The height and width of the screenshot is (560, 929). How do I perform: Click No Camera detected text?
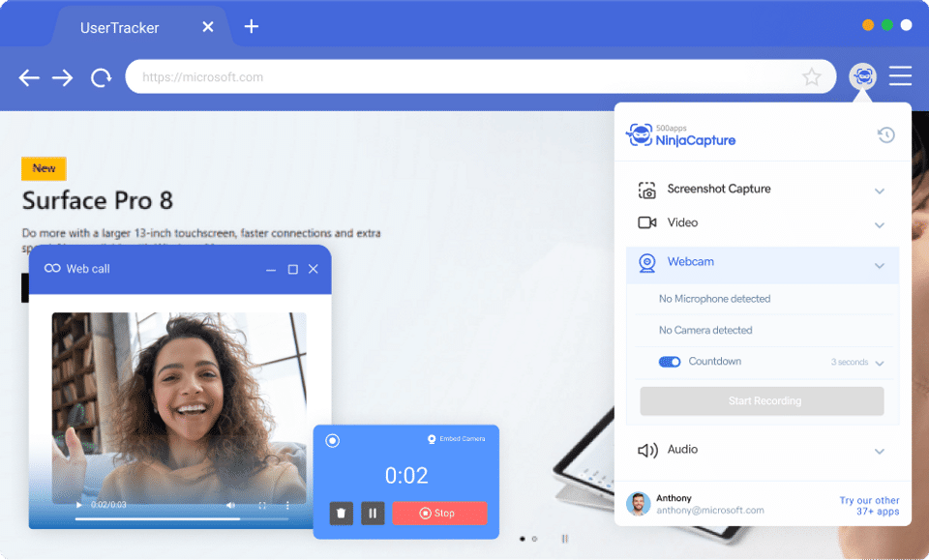(x=705, y=331)
